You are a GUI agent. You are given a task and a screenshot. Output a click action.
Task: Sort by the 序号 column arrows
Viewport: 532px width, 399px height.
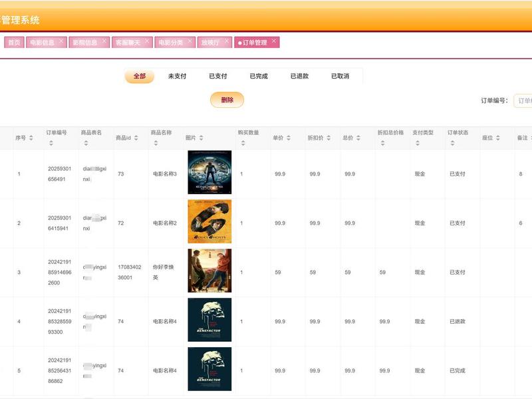pyautogui.click(x=31, y=138)
